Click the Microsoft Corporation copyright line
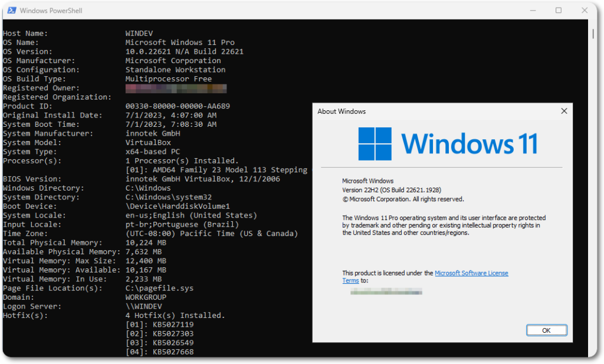 [x=403, y=199]
